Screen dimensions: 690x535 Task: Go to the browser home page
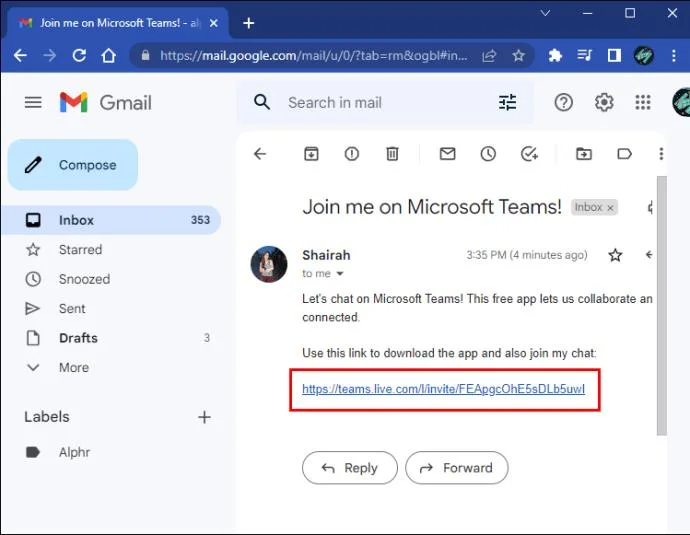coord(108,55)
